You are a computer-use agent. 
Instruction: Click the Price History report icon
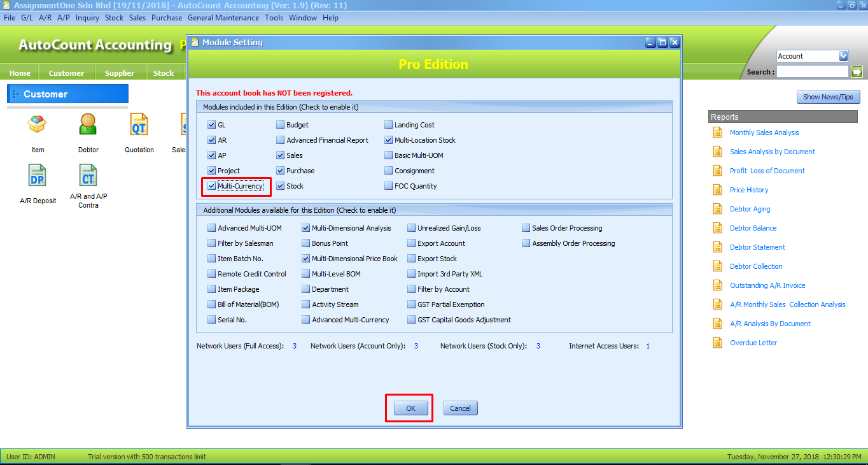tap(718, 190)
